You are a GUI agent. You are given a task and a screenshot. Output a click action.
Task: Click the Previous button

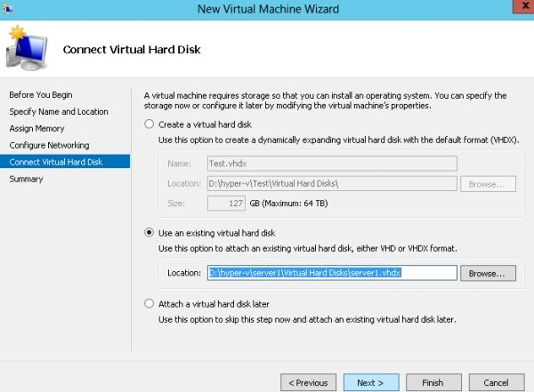[308, 383]
